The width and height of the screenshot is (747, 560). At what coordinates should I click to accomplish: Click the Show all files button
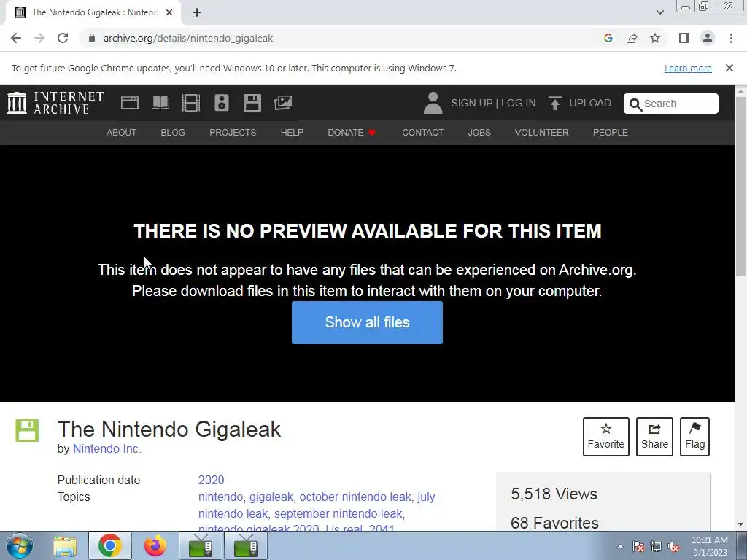[368, 322]
